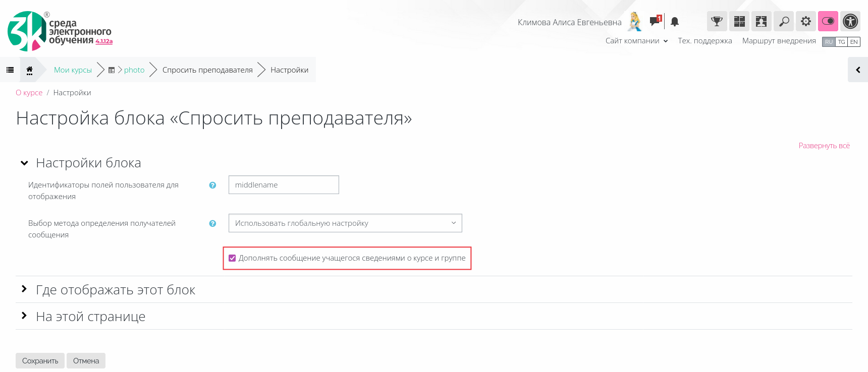The width and height of the screenshot is (868, 372).
Task: Expand the "Где отображать этот блок" section
Action: (x=115, y=290)
